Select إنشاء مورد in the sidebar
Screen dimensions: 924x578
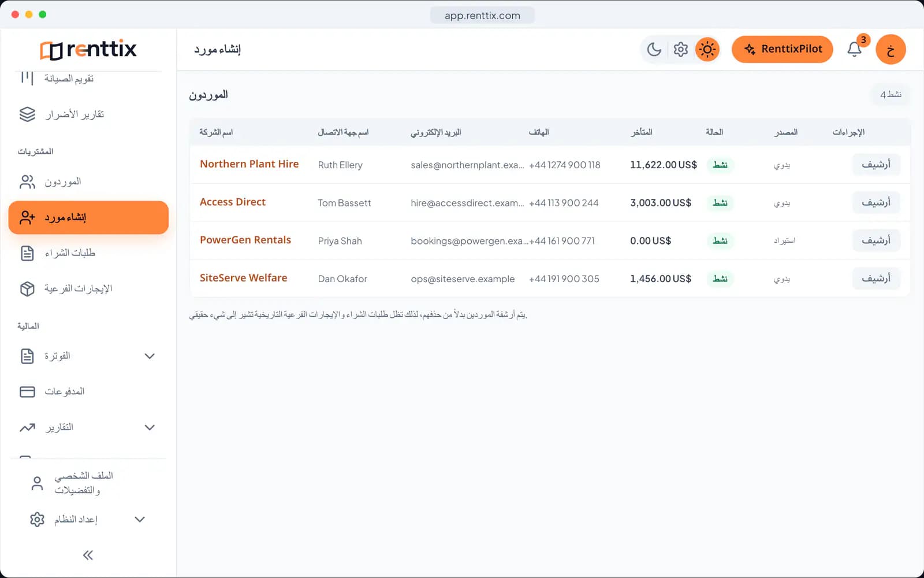coord(88,217)
